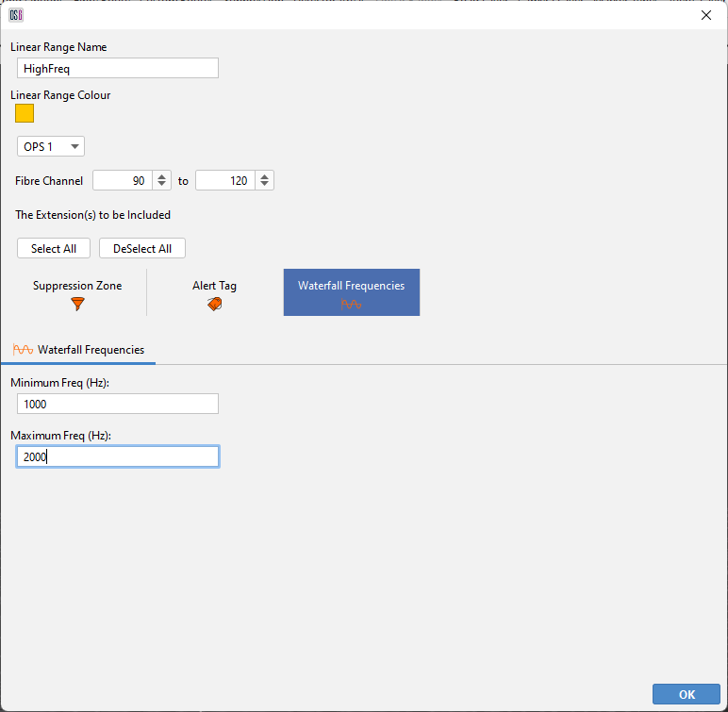Confirm the dialog with OK
The image size is (728, 712).
coord(686,694)
